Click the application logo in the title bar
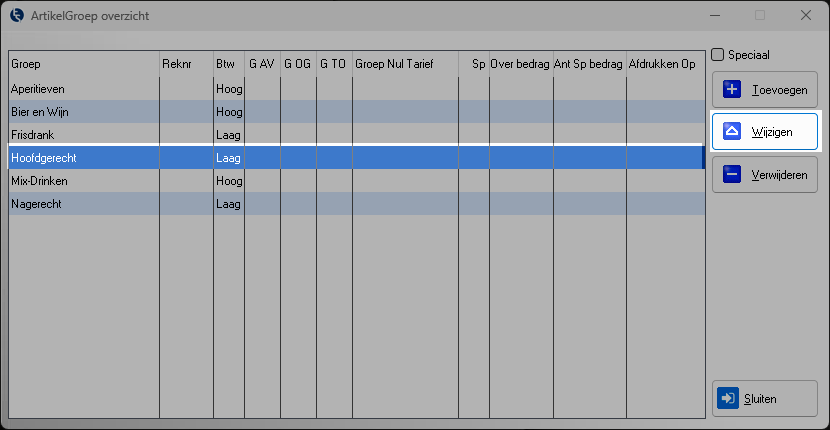 tap(17, 15)
